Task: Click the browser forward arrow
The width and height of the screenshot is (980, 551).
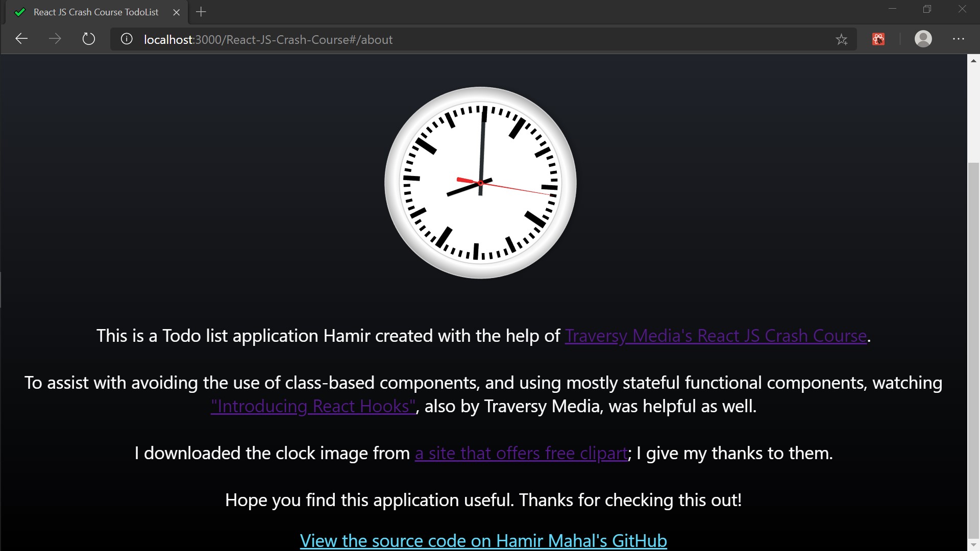Action: coord(55,39)
